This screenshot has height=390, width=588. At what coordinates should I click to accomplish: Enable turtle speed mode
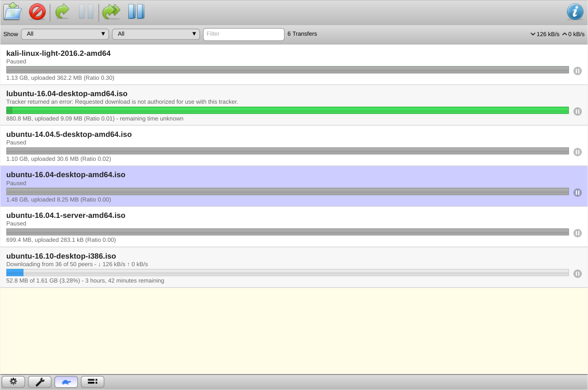tap(66, 382)
